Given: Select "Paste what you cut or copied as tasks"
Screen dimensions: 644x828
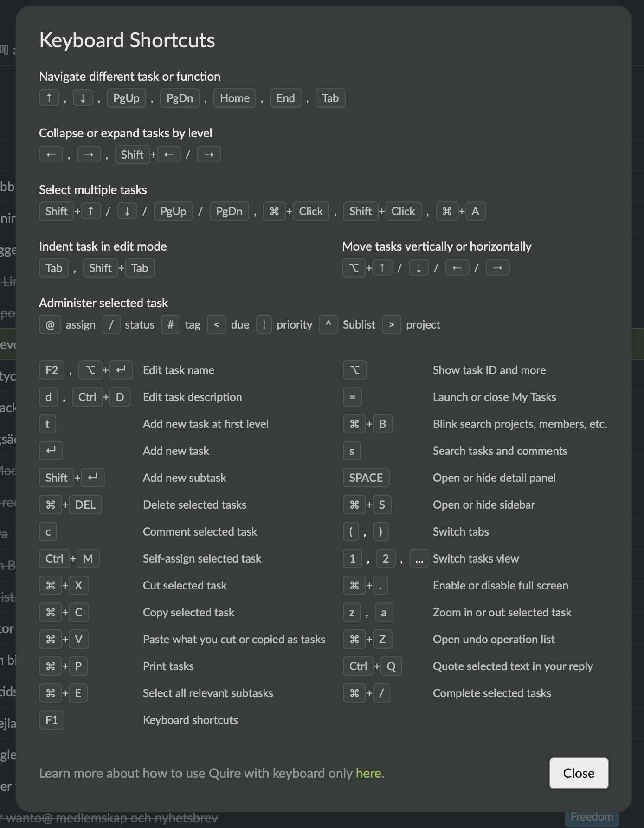Looking at the screenshot, I should coord(234,639).
